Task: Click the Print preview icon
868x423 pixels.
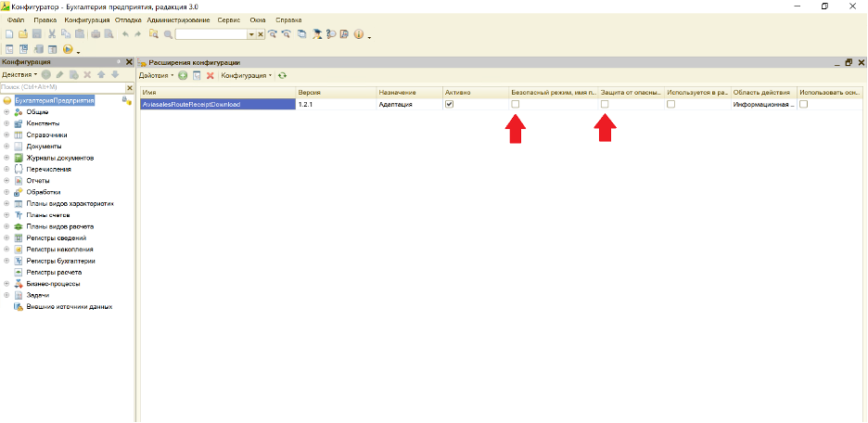Action: coord(108,34)
